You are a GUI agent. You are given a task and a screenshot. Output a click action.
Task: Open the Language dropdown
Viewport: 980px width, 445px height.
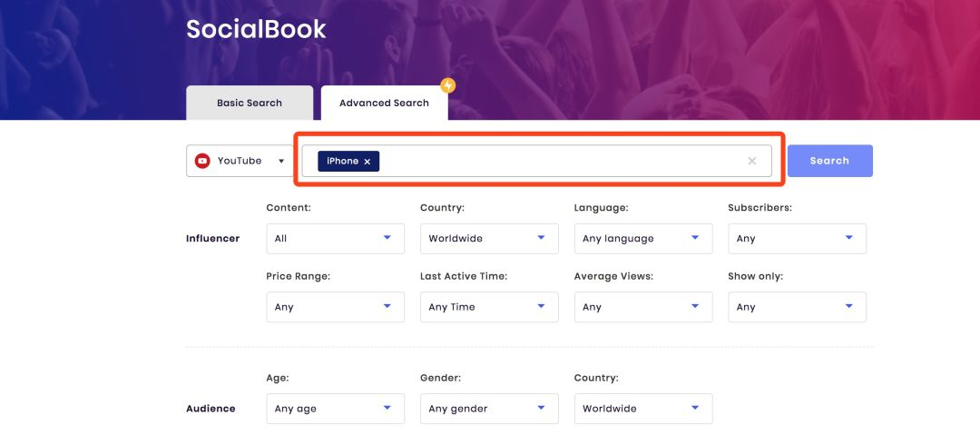coord(643,239)
